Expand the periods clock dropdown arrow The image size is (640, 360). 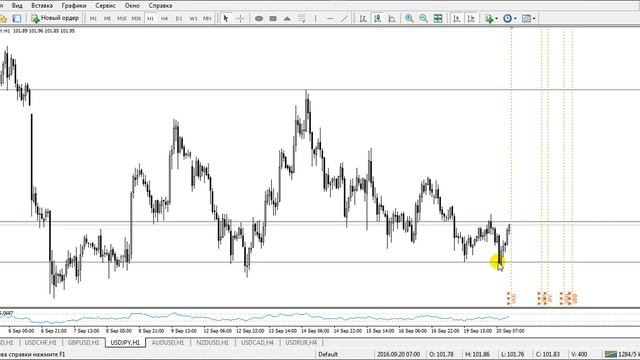(x=516, y=19)
